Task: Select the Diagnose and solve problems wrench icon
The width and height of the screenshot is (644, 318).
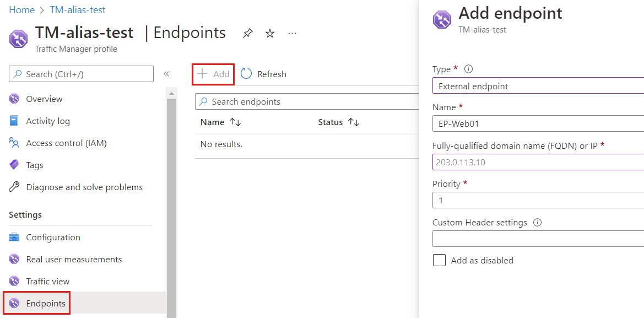Action: [15, 187]
